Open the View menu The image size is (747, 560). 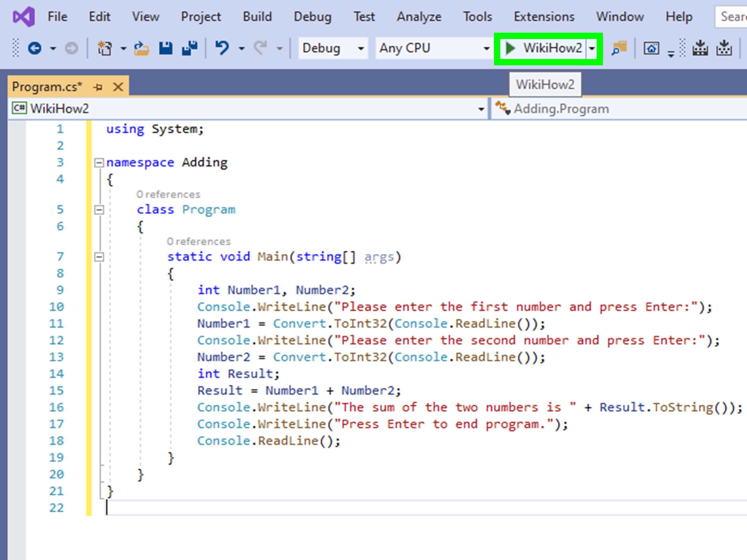[146, 17]
